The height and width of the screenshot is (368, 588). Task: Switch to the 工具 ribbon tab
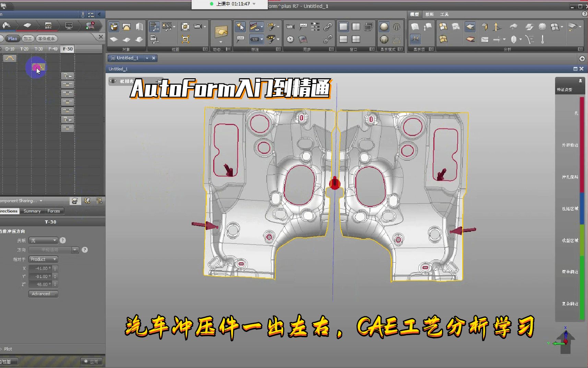click(x=444, y=14)
